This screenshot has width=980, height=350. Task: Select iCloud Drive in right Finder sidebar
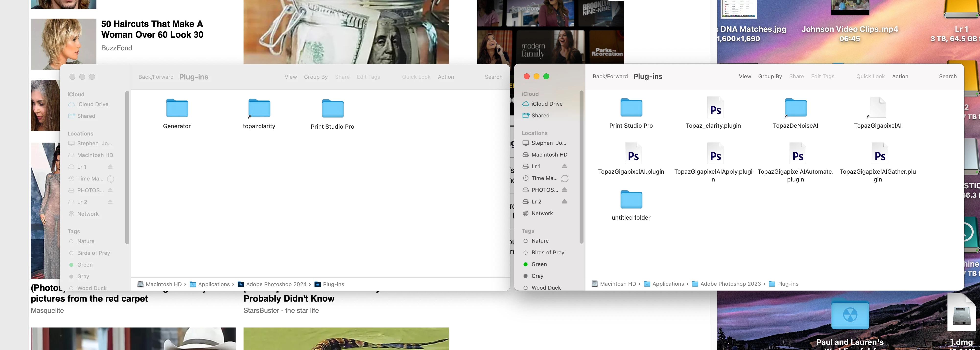coord(546,104)
